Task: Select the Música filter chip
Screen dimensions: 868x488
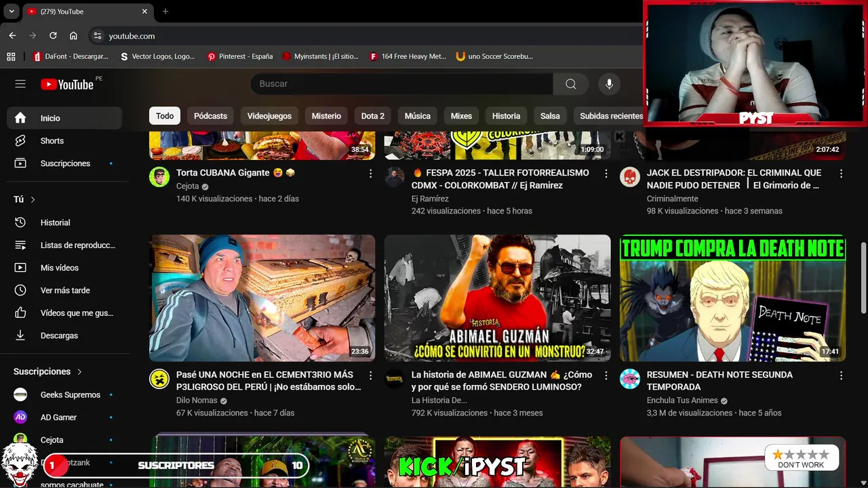Action: [x=418, y=116]
